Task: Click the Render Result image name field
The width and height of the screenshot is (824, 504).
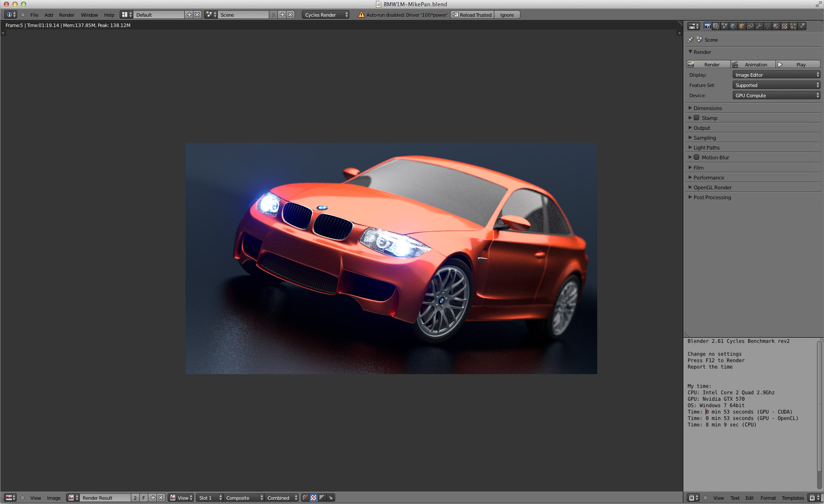Action: coord(105,498)
